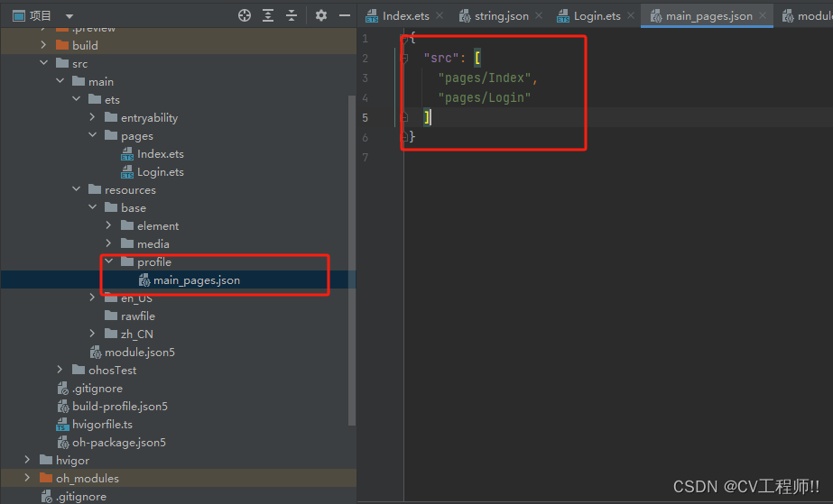The image size is (833, 504).
Task: Click line number 7 in the gutter
Action: click(365, 158)
